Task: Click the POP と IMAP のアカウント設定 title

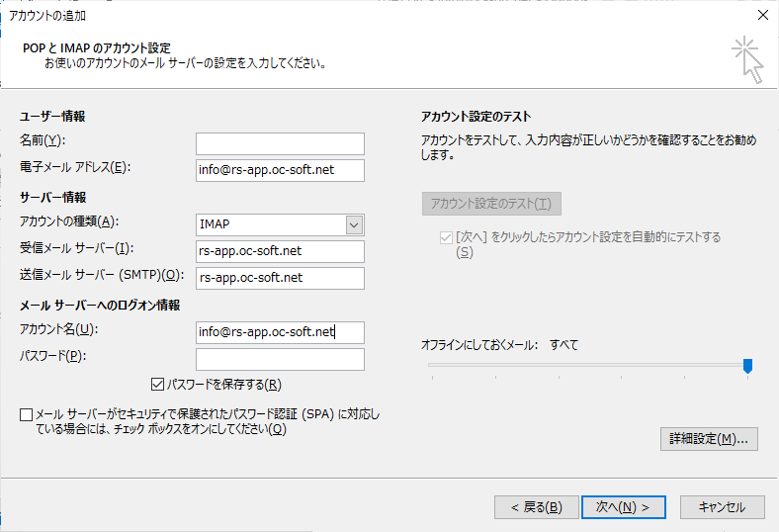Action: pyautogui.click(x=97, y=48)
